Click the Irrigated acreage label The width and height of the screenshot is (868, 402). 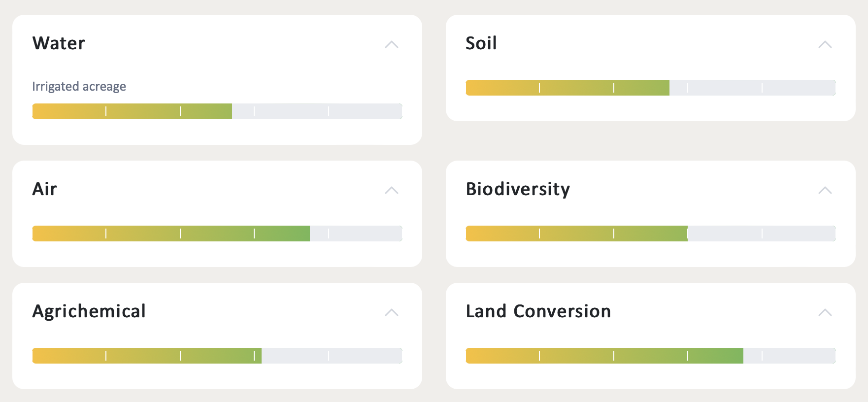(79, 87)
